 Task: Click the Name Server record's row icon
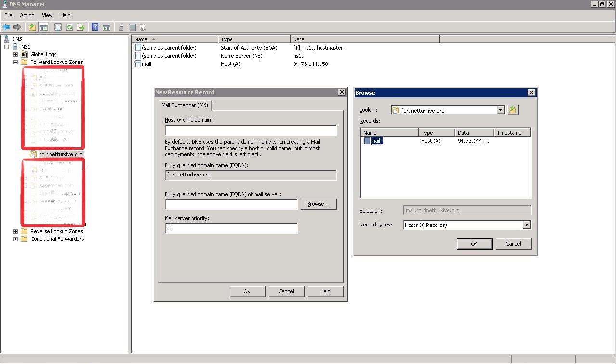(138, 56)
